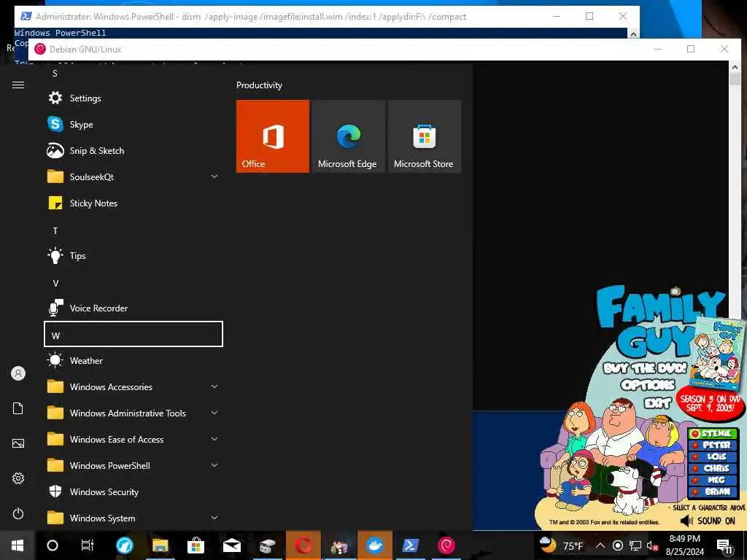Screen dimensions: 747x560
Task: Select MEG in Family Guy character list
Action: pyautogui.click(x=713, y=480)
